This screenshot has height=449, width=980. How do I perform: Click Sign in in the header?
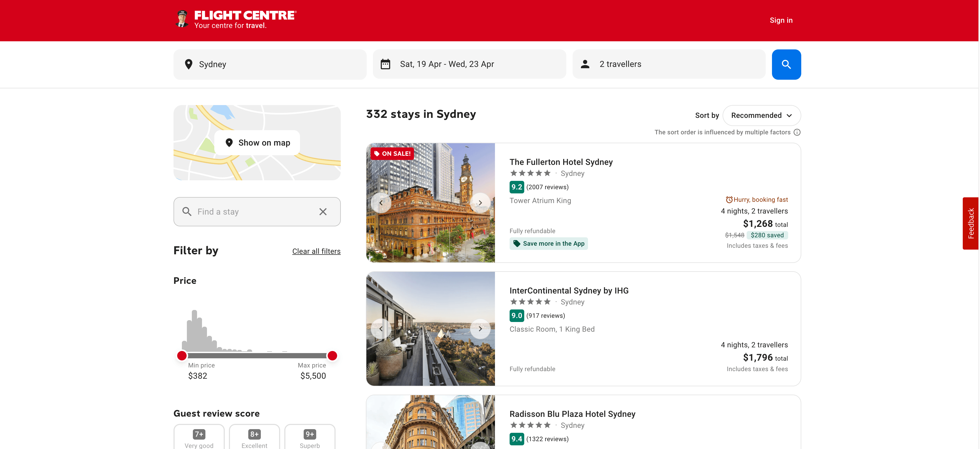pos(781,21)
